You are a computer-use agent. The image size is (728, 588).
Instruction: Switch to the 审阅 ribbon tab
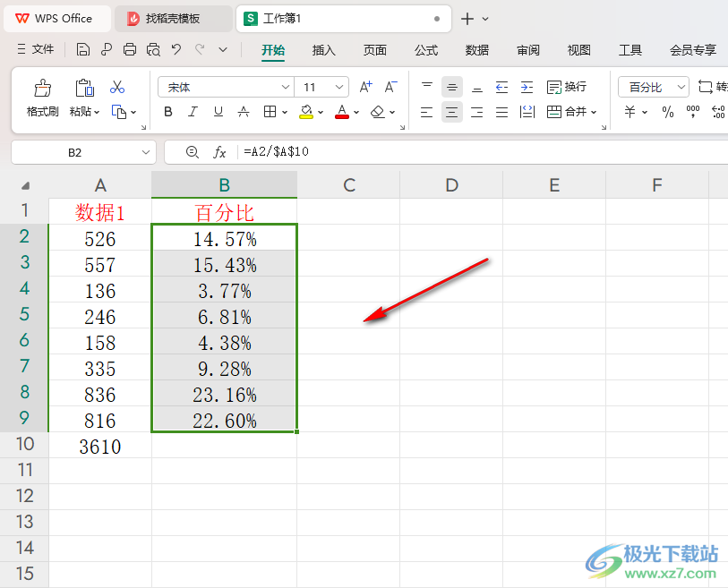528,50
